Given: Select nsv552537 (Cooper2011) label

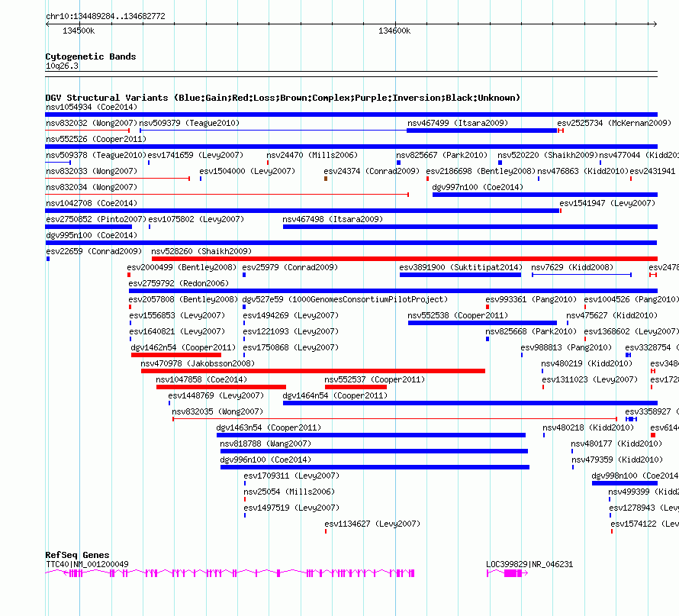Looking at the screenshot, I should click(x=375, y=379).
